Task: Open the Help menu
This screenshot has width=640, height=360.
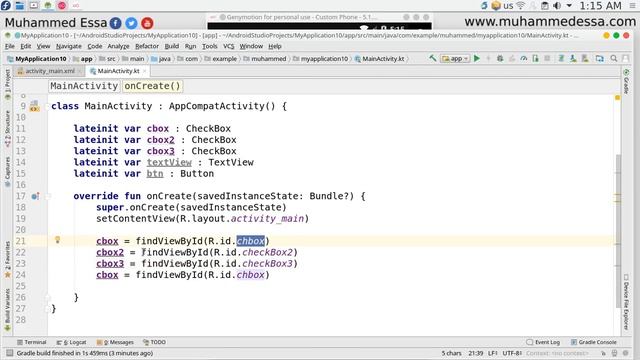Action: point(275,46)
